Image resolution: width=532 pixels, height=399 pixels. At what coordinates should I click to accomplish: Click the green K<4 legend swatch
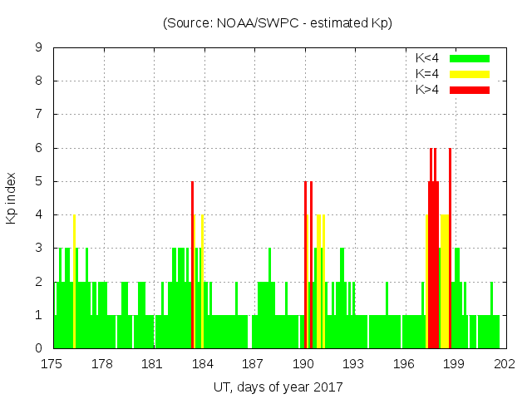tap(470, 58)
